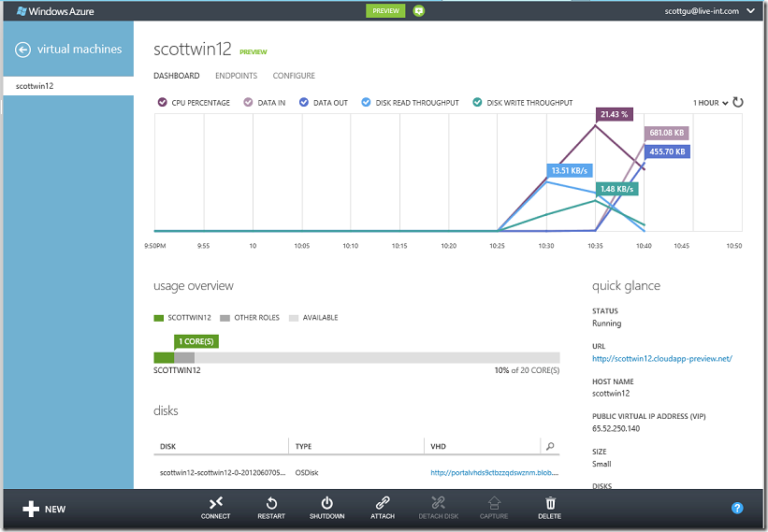Viewport: 768px width, 532px height.
Task: Select scottwin12 in the sidebar list
Action: coord(68,86)
